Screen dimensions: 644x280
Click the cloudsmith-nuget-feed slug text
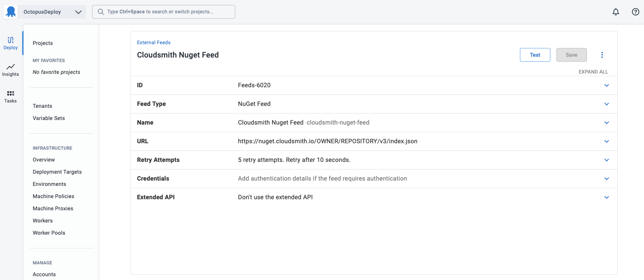338,123
